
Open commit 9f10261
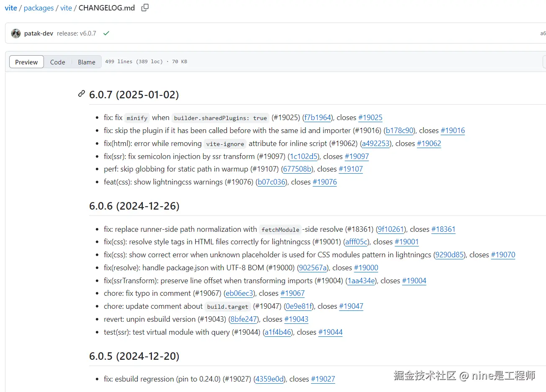point(391,229)
